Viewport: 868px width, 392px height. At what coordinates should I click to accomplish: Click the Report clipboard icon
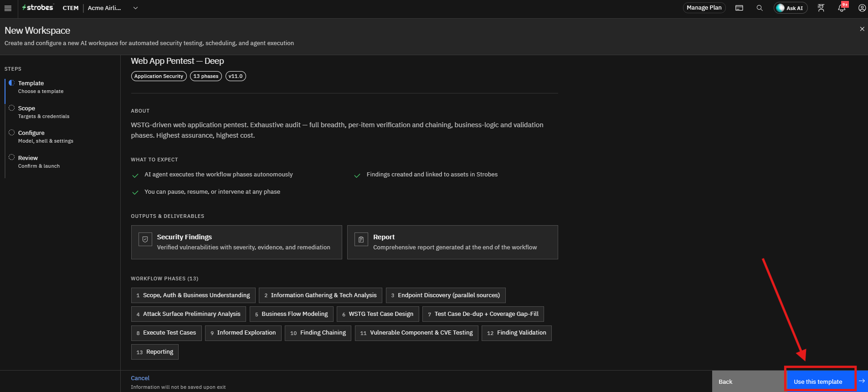[x=361, y=239]
